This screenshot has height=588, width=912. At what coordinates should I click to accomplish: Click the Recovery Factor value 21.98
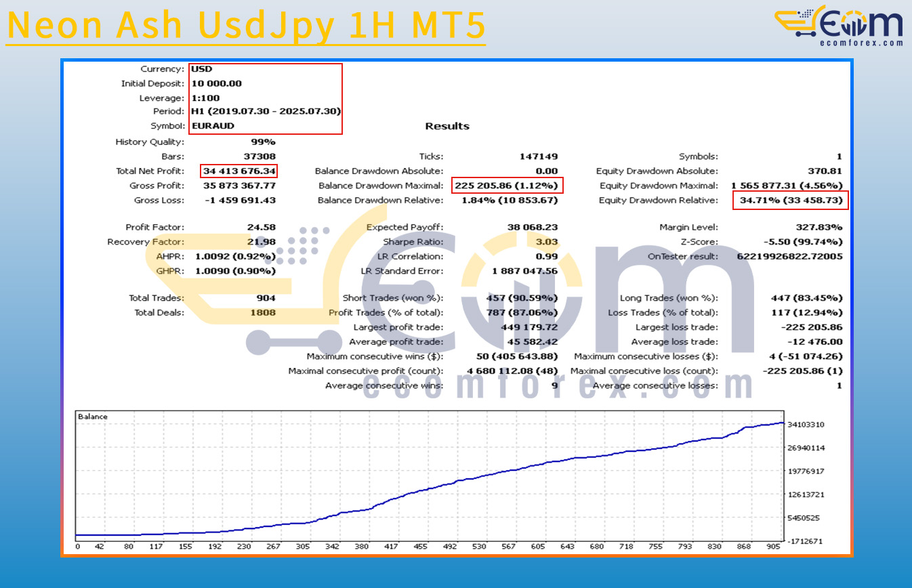click(x=261, y=242)
